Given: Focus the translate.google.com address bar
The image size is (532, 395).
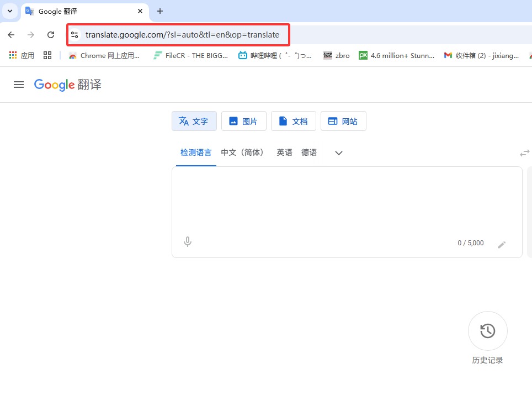Looking at the screenshot, I should pos(182,35).
